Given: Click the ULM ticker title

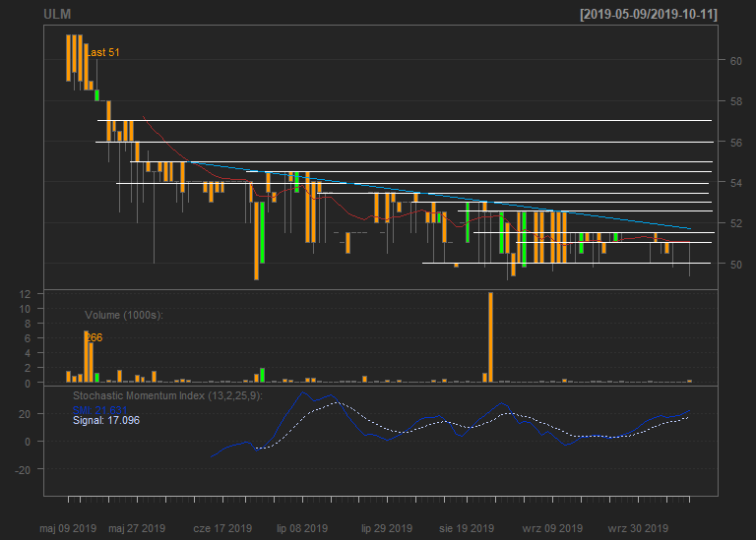Looking at the screenshot, I should (x=57, y=14).
